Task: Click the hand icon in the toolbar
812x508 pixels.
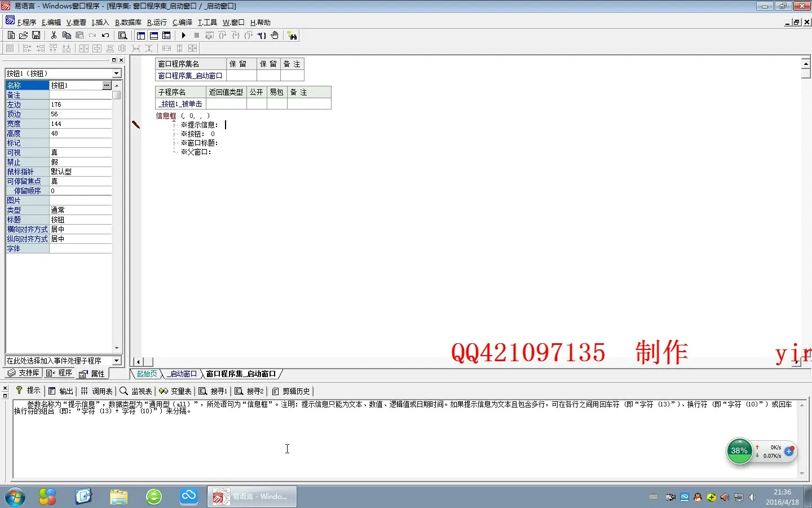Action: (x=275, y=35)
